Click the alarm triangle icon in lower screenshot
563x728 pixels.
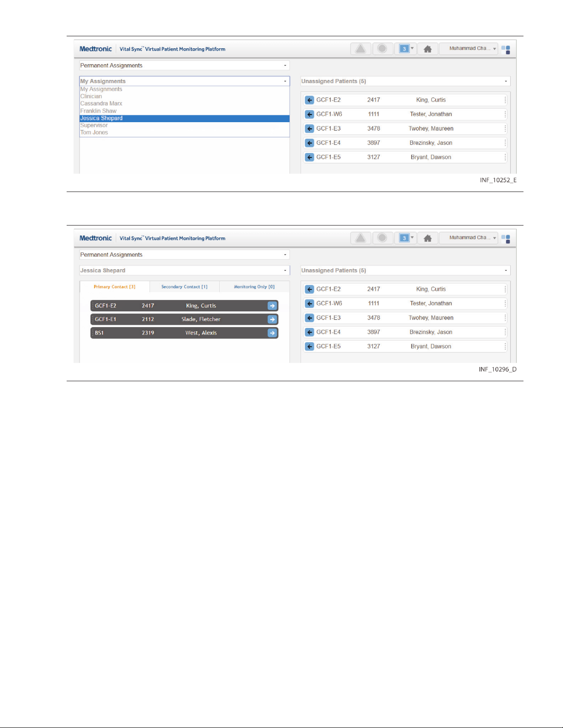pos(361,238)
